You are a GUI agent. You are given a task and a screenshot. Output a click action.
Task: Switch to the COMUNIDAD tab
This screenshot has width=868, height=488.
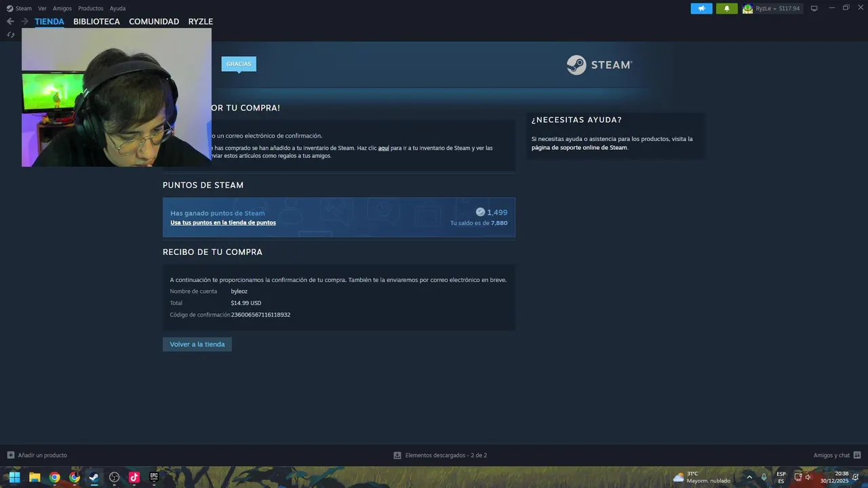[154, 22]
